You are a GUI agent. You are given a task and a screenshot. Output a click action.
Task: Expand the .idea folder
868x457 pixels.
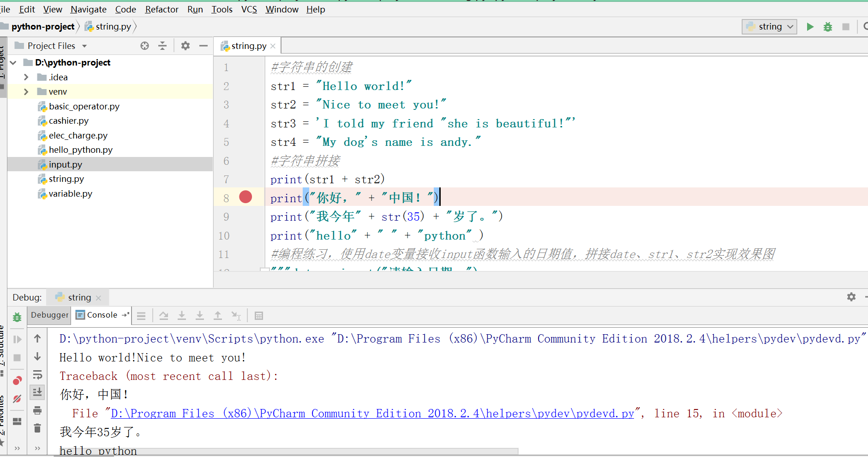click(26, 77)
